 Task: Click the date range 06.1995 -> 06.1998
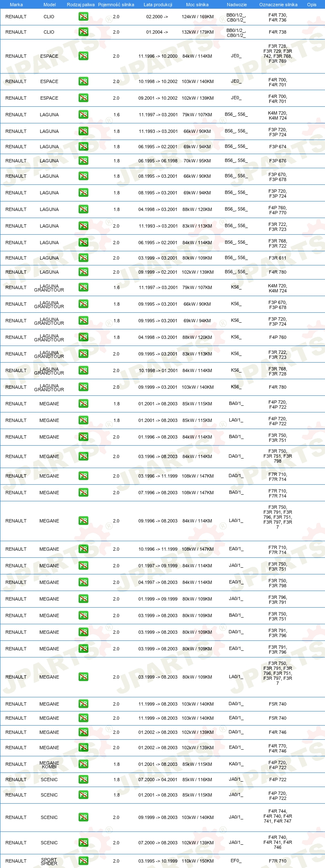[158, 161]
